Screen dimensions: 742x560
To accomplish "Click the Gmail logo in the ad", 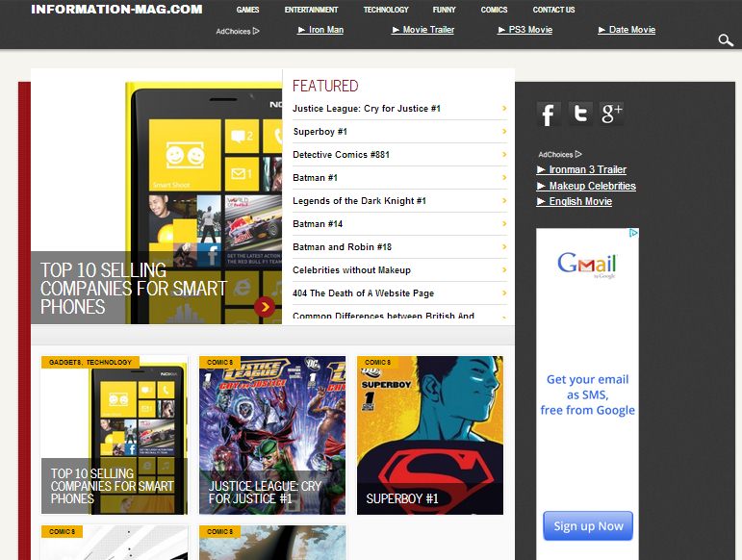I will [587, 265].
